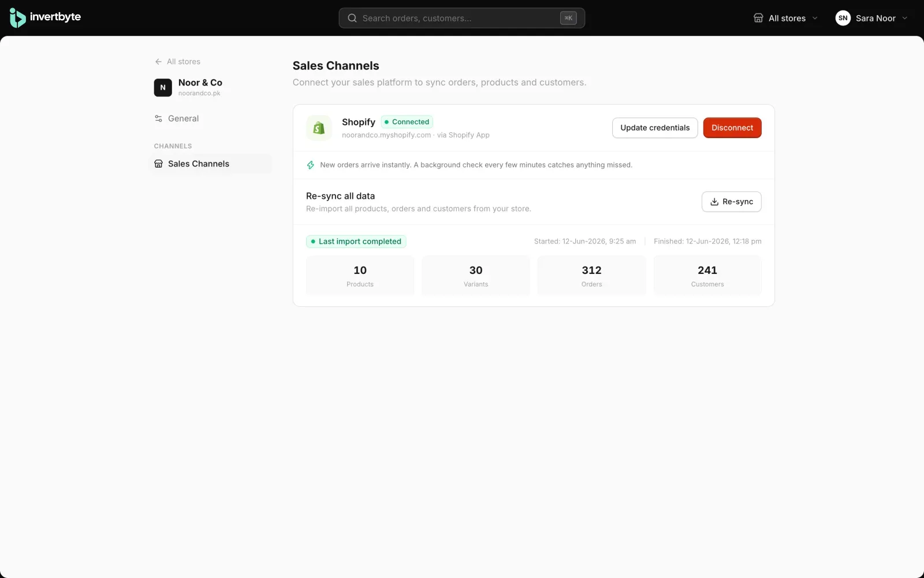Click the 30 Variants stat card
924x578 pixels.
point(476,276)
